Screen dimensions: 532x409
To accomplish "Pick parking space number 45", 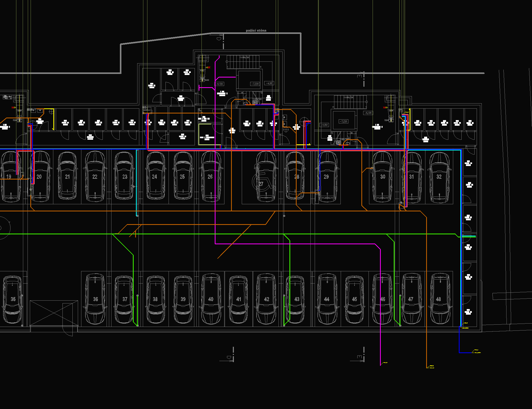I will pos(354,299).
